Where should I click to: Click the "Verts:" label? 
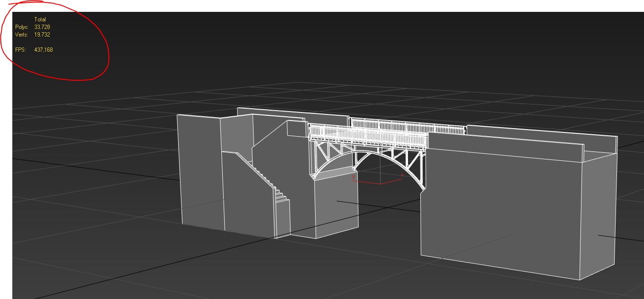[x=22, y=35]
